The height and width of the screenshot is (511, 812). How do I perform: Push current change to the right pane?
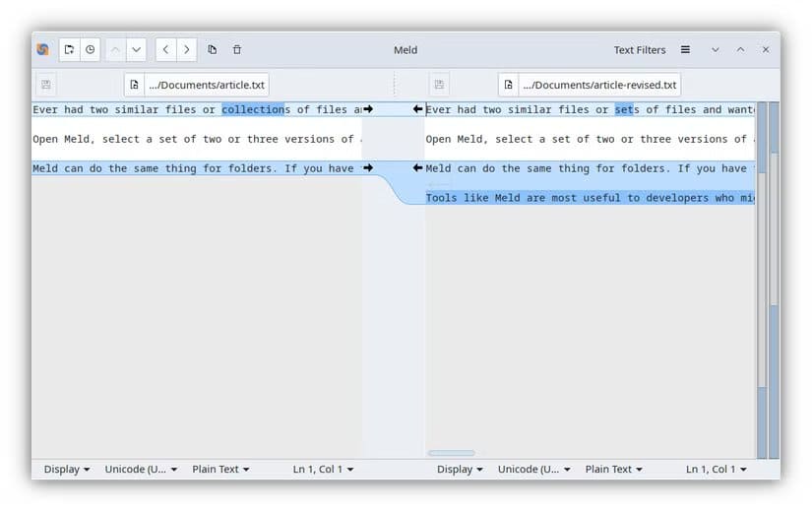186,50
